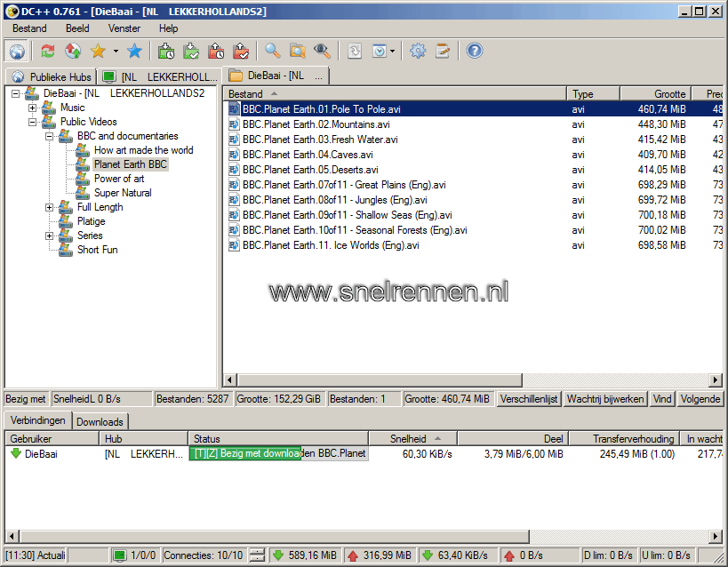Select file BBC.Planet Earth.02.Mountains.avi
The image size is (728, 567).
(x=316, y=124)
